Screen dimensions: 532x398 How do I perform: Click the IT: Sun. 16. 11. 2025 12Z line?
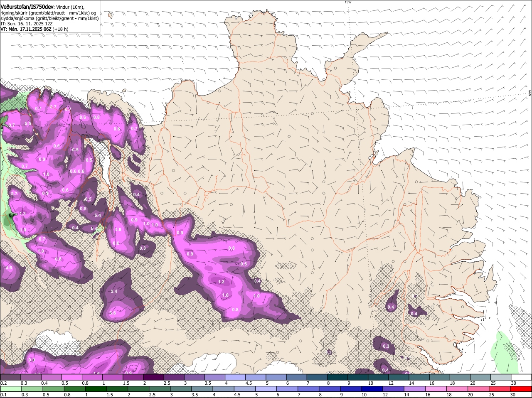(x=26, y=24)
